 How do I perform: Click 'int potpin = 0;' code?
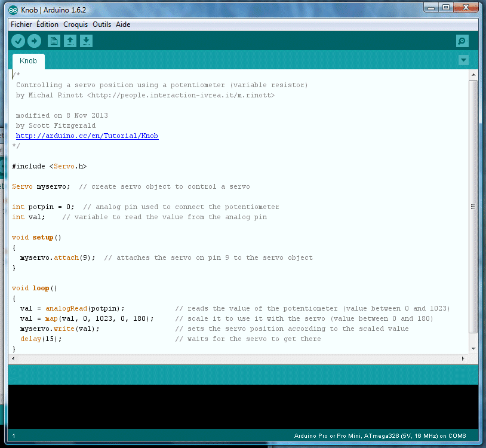[43, 207]
